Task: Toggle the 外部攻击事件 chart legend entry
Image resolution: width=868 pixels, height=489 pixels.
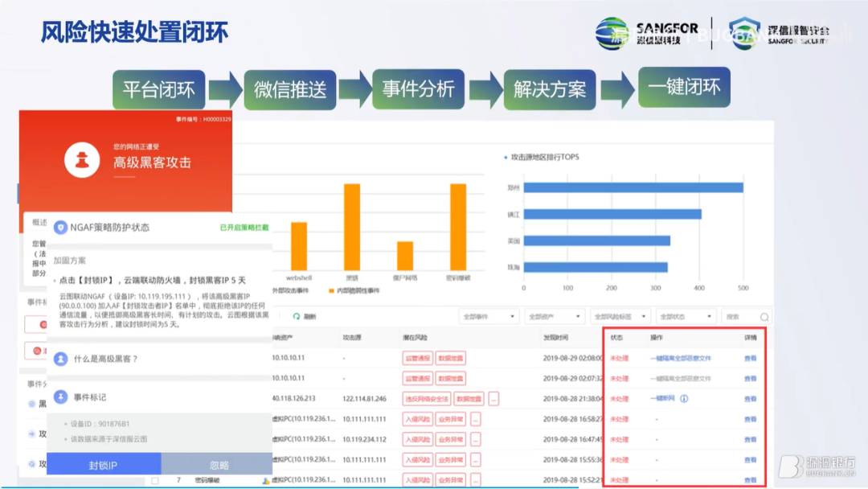Action: pyautogui.click(x=288, y=290)
